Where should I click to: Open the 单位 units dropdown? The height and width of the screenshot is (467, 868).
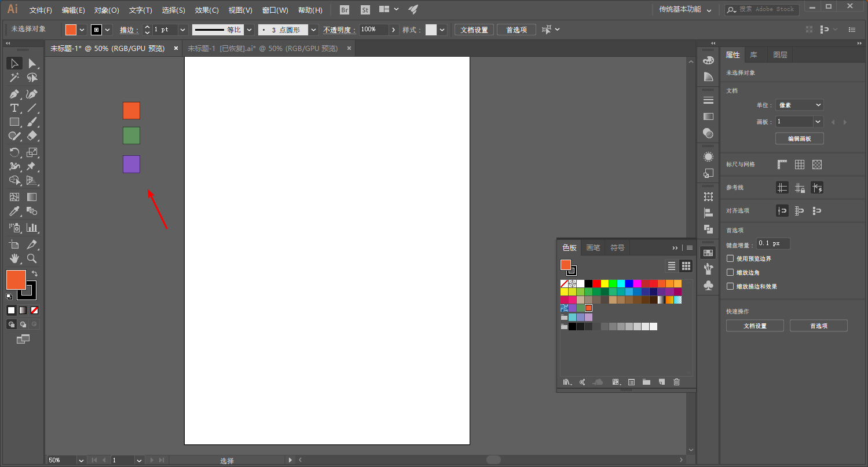800,105
